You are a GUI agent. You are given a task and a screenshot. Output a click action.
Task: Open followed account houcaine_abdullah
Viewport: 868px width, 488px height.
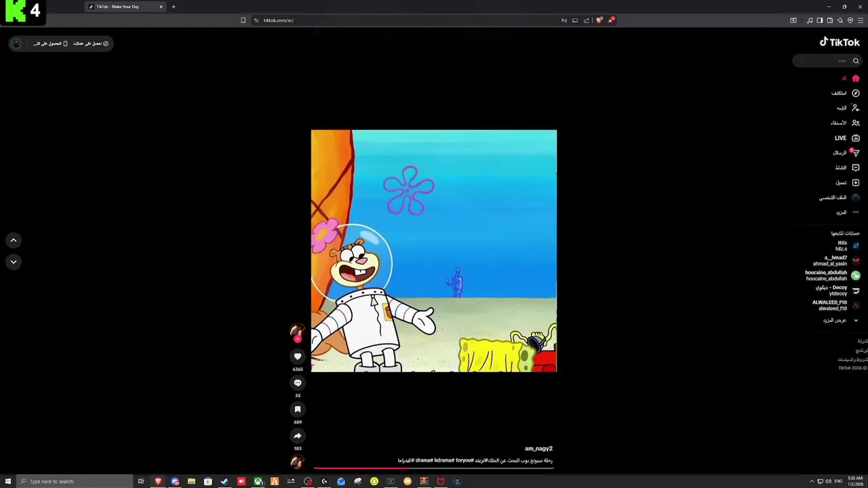point(833,276)
